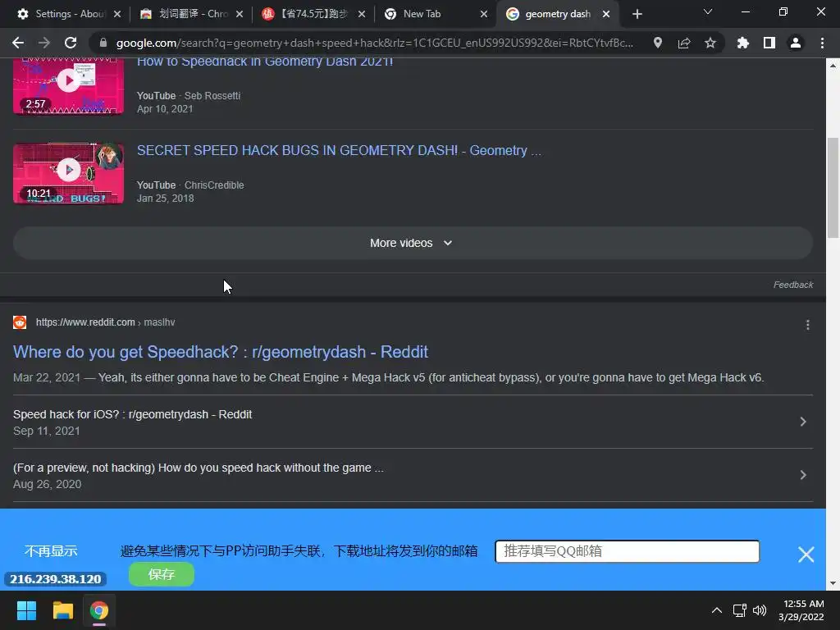Open the Windows Start menu

(26, 610)
